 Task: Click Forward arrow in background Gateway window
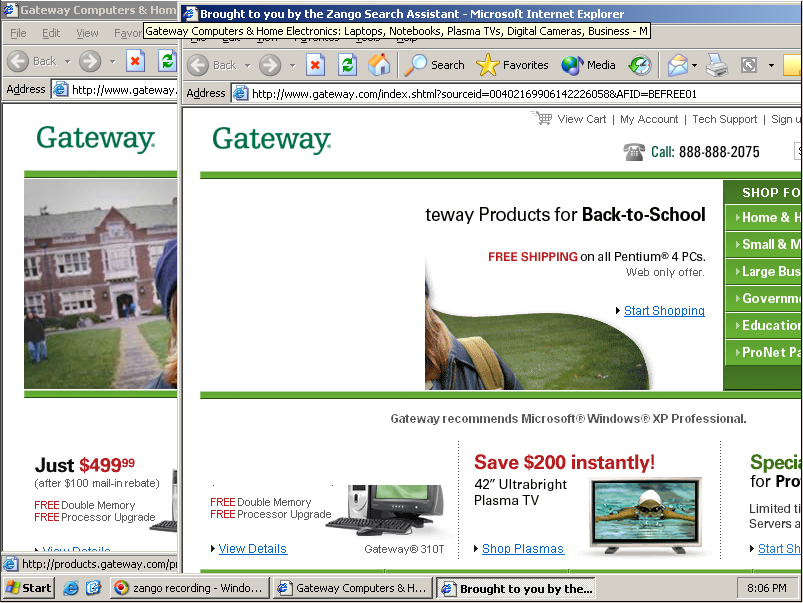[90, 61]
